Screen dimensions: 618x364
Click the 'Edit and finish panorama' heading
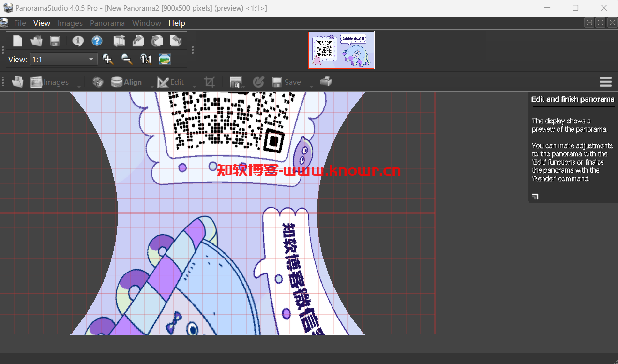pos(573,99)
